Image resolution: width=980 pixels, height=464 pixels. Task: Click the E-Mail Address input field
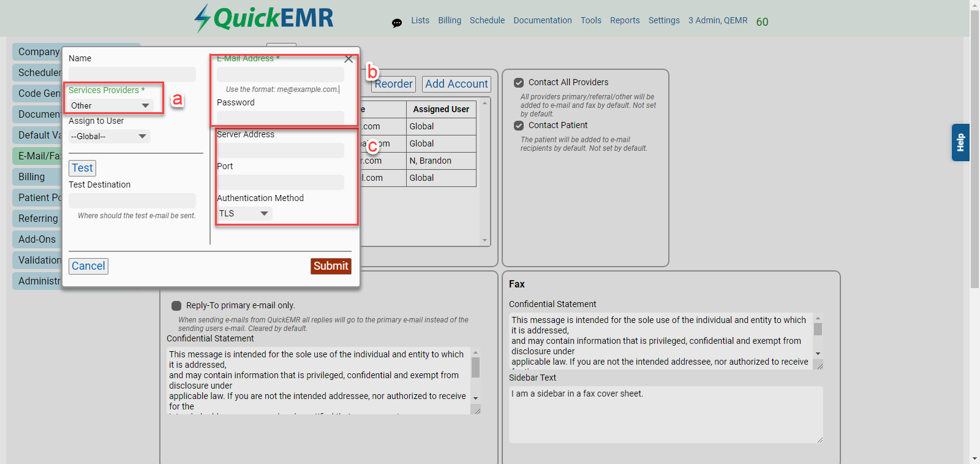pos(281,74)
